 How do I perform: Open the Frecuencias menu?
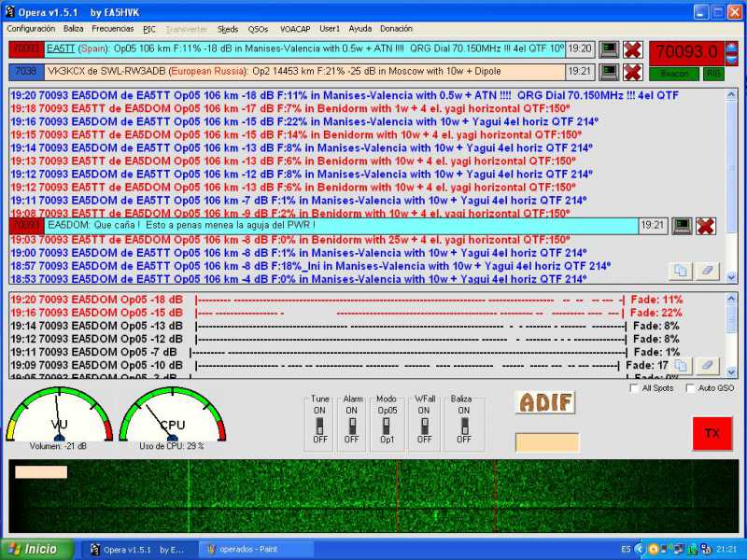[x=112, y=29]
